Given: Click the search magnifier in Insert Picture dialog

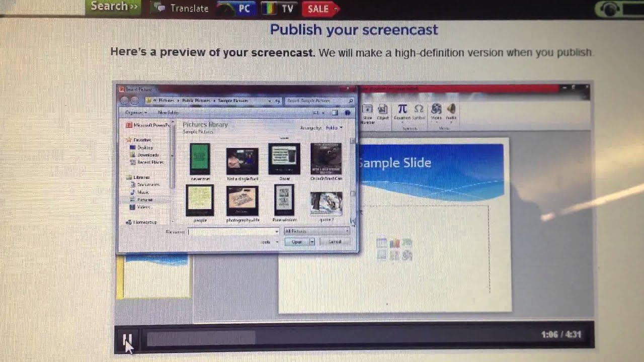Looking at the screenshot, I should pos(351,101).
